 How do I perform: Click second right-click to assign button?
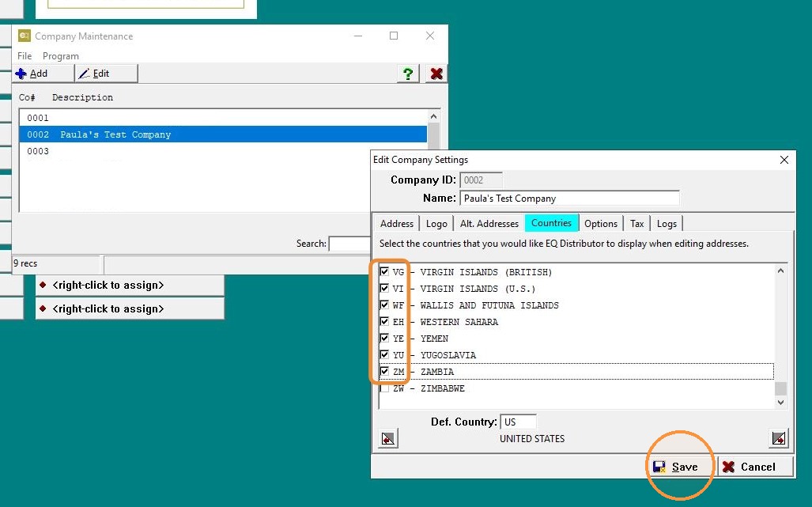click(x=130, y=309)
